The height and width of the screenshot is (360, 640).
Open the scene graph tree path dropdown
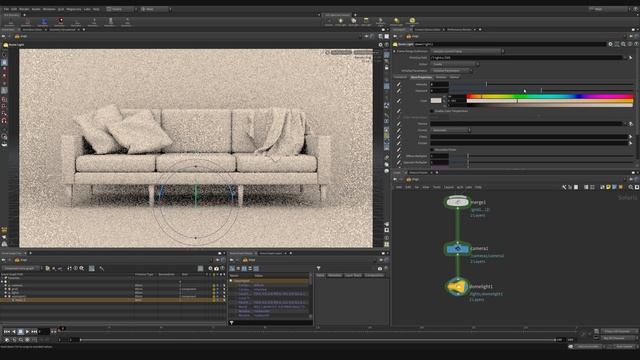click(x=20, y=268)
